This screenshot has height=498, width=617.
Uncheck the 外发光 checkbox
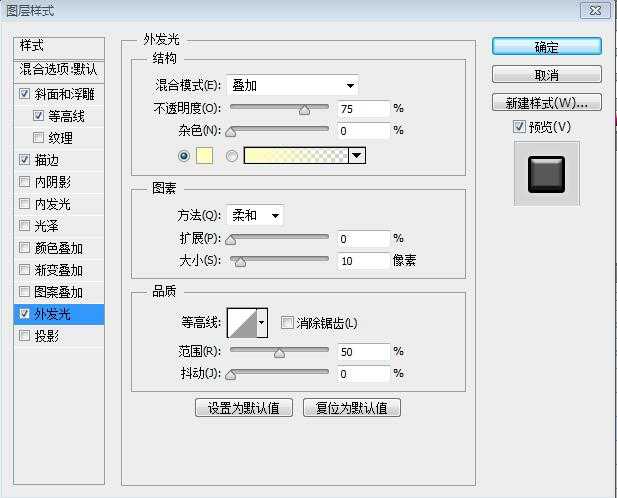pyautogui.click(x=24, y=314)
